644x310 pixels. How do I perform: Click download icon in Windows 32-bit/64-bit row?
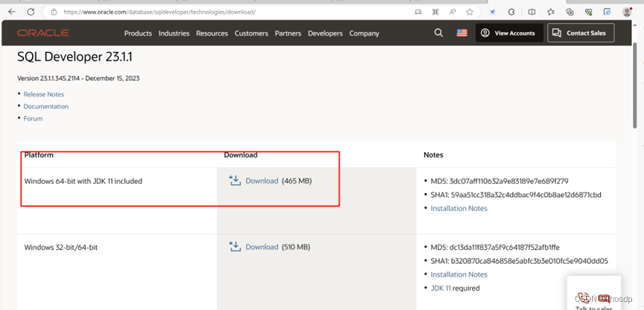tap(235, 247)
